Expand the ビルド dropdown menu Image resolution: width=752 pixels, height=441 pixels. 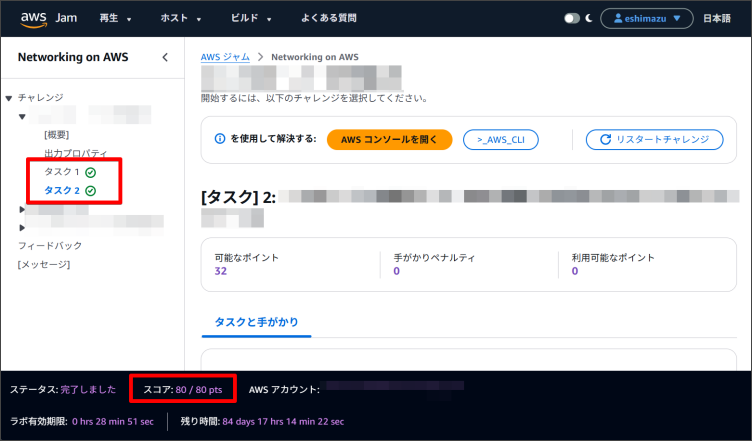(250, 18)
